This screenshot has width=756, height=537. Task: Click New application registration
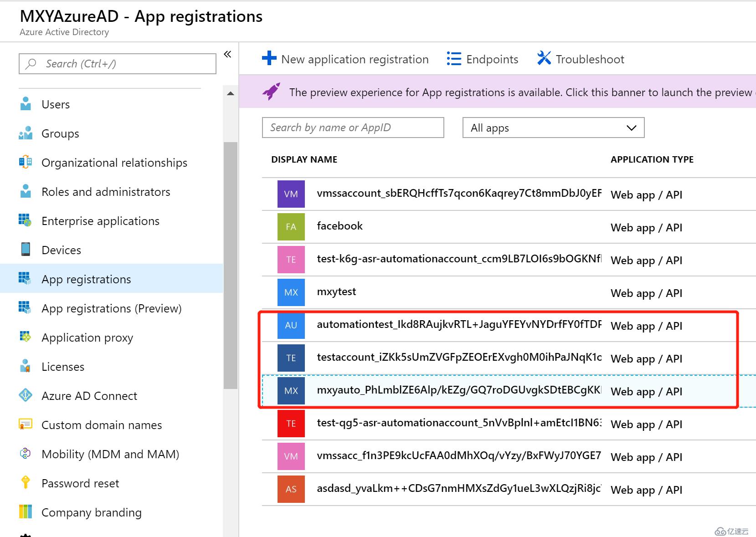tap(345, 59)
